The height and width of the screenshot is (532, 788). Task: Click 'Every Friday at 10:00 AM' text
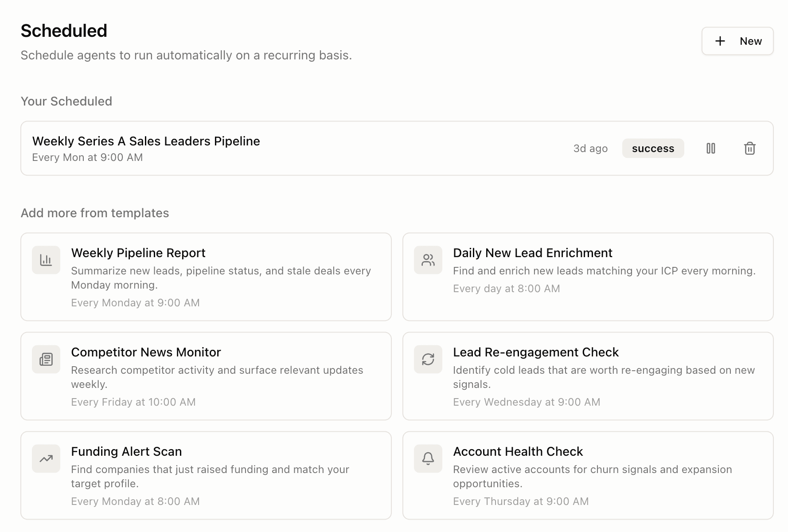133,402
